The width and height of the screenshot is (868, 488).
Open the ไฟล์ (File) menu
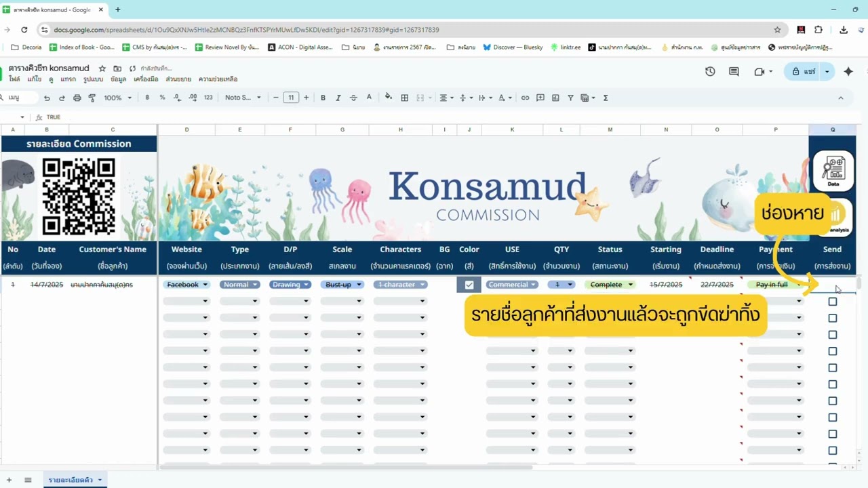tap(14, 79)
